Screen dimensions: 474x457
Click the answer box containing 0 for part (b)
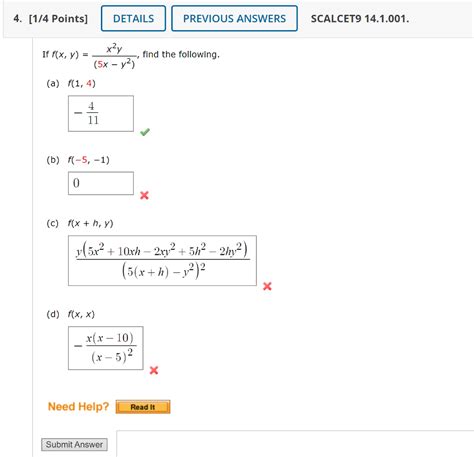point(101,183)
